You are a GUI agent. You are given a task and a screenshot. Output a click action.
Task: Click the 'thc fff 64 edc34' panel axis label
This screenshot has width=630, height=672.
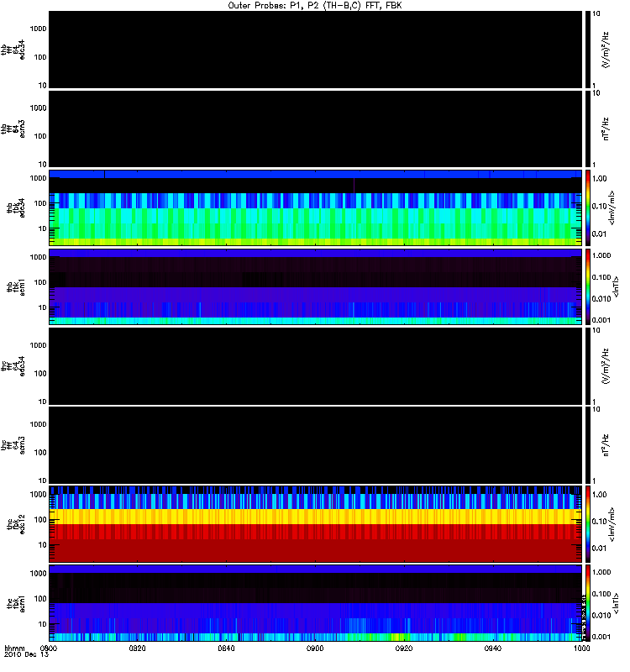13,366
